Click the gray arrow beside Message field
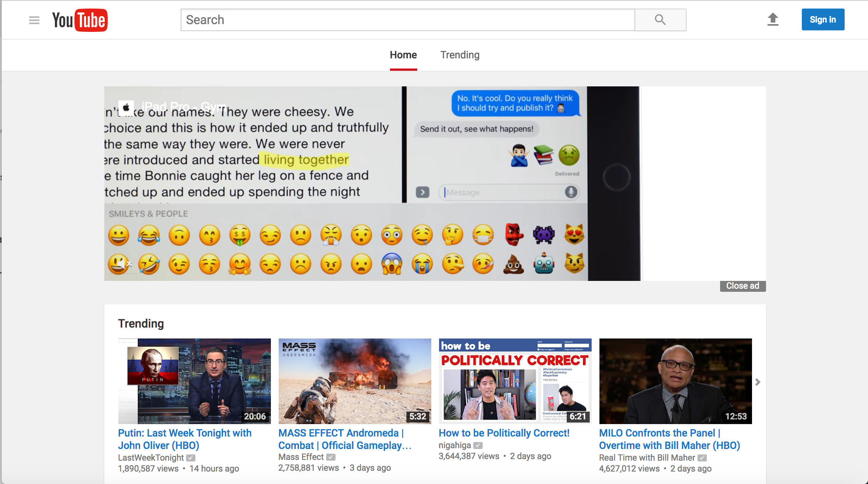868x484 pixels. click(x=422, y=192)
